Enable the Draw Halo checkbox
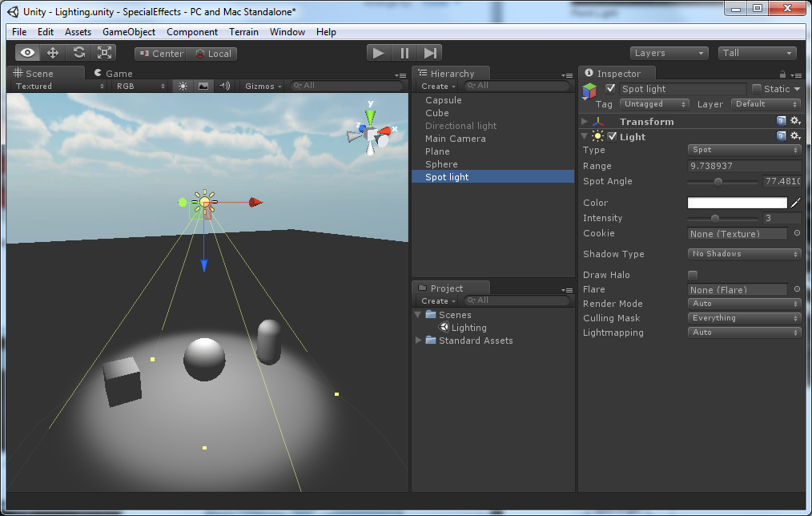This screenshot has width=812, height=516. [x=693, y=275]
